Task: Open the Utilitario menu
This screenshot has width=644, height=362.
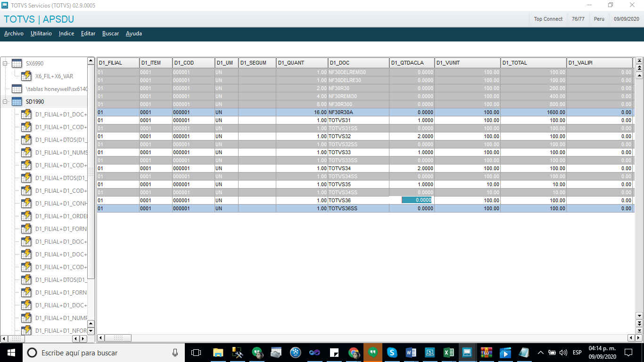Action: click(41, 33)
